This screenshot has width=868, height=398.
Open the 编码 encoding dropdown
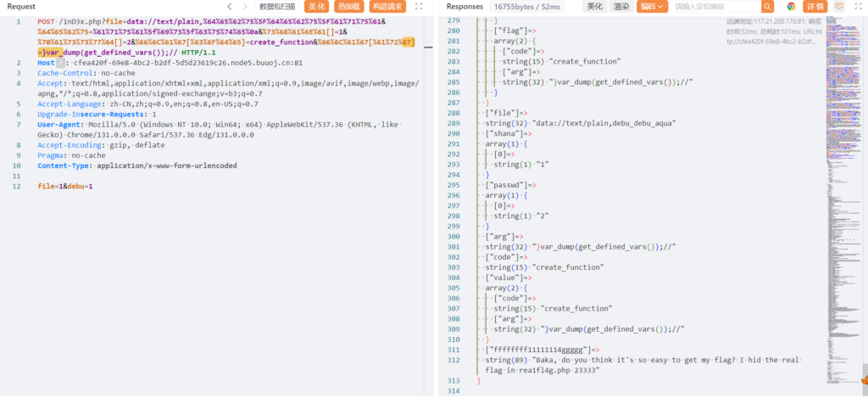coord(651,7)
